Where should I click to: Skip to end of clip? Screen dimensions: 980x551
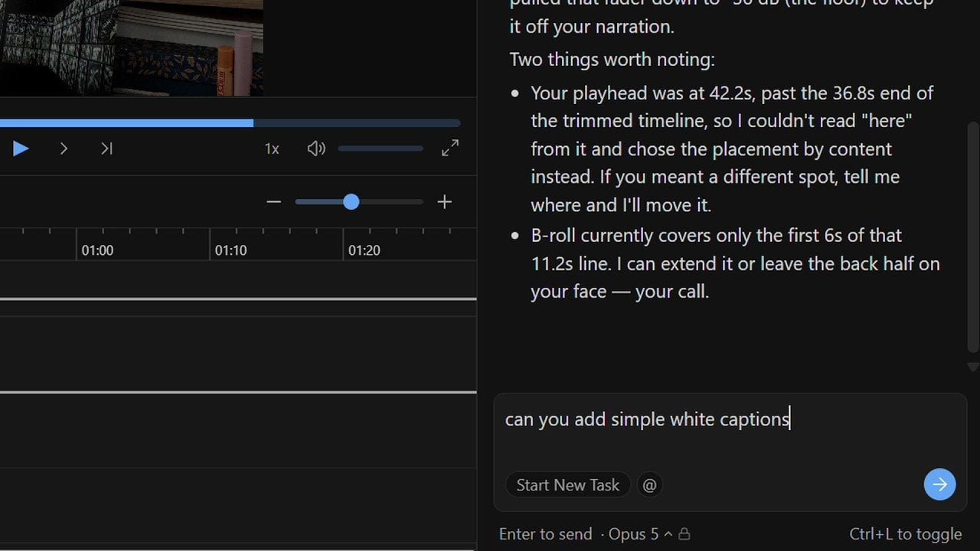point(106,148)
